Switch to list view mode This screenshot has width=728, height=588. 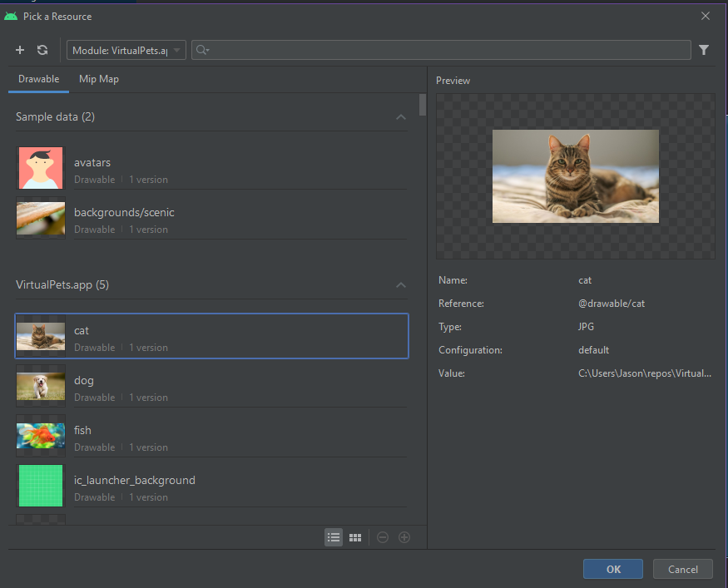click(x=334, y=537)
